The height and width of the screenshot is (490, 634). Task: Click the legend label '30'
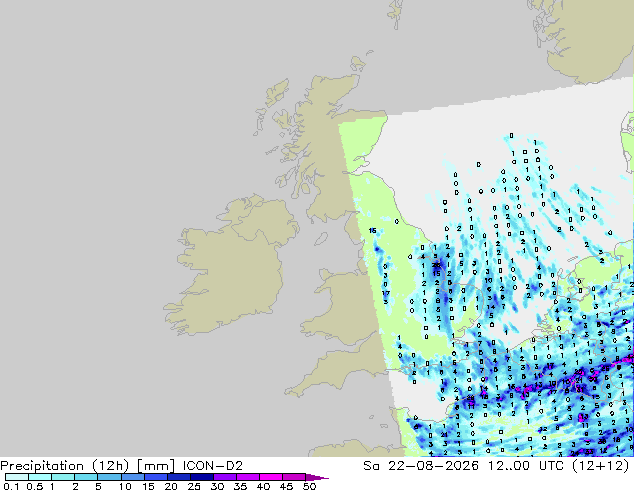pyautogui.click(x=217, y=486)
